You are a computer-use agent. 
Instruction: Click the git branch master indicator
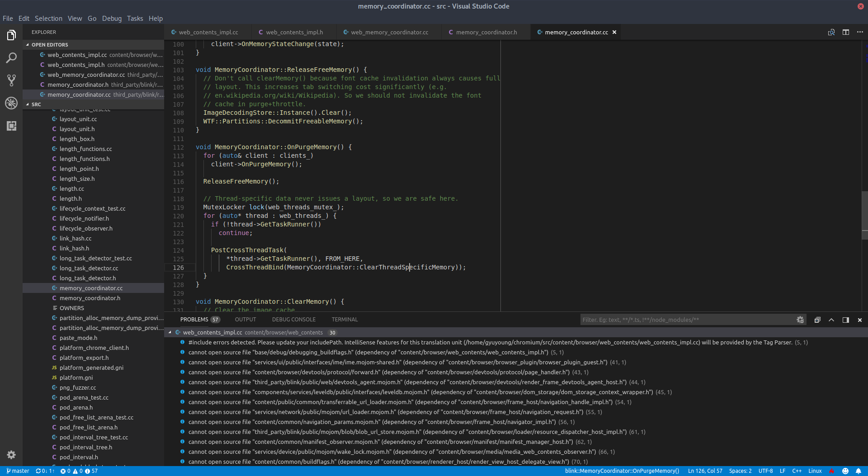pos(18,471)
